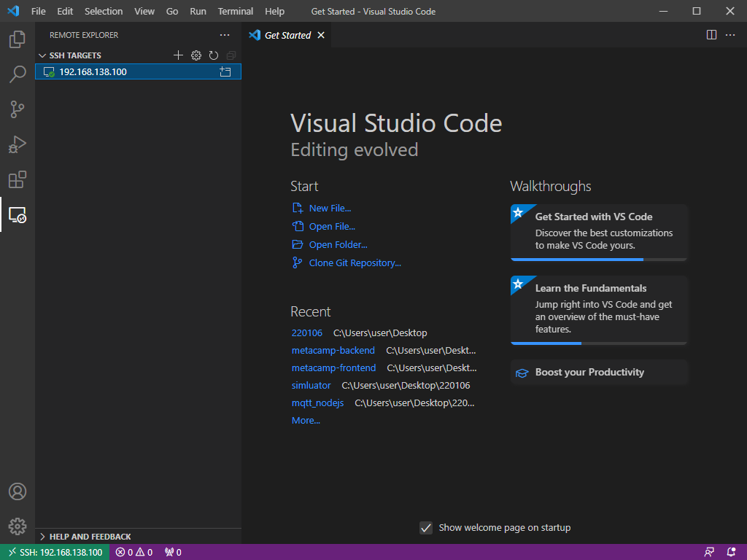
Task: Click progress bar under Get Started with VS Code
Action: tap(599, 260)
